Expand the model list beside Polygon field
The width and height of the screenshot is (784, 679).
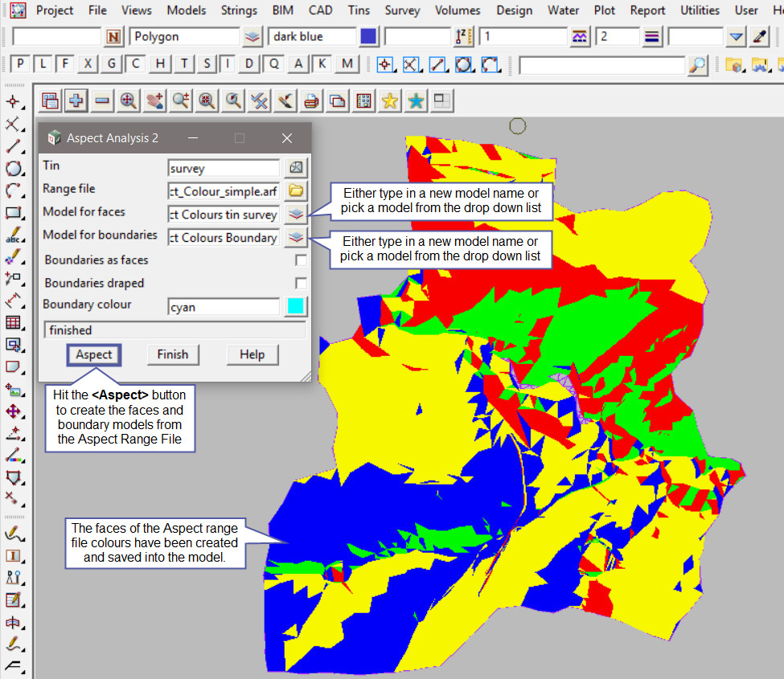pyautogui.click(x=252, y=37)
